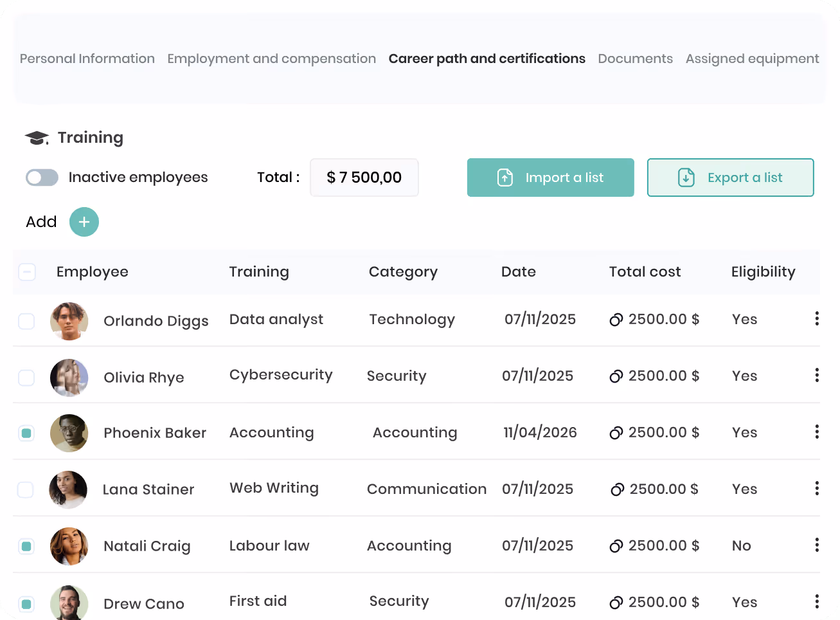Click Natali Craig avatar photo
The height and width of the screenshot is (620, 840).
coord(69,546)
